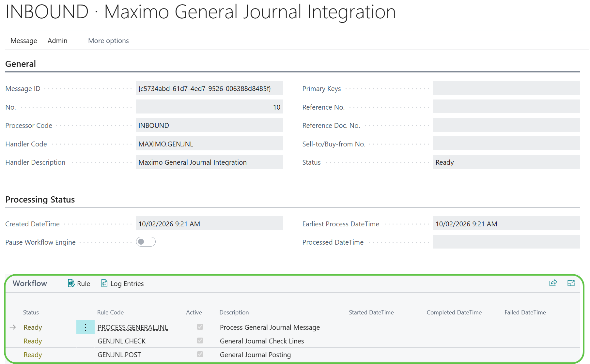
Task: Click the empty Processed DateTime field
Action: (x=506, y=242)
